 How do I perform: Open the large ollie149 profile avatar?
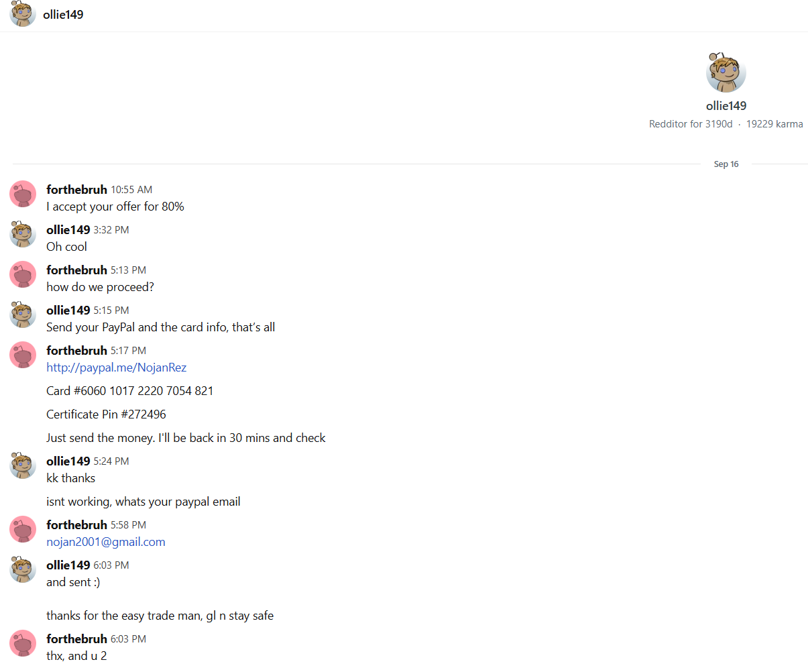pos(726,72)
